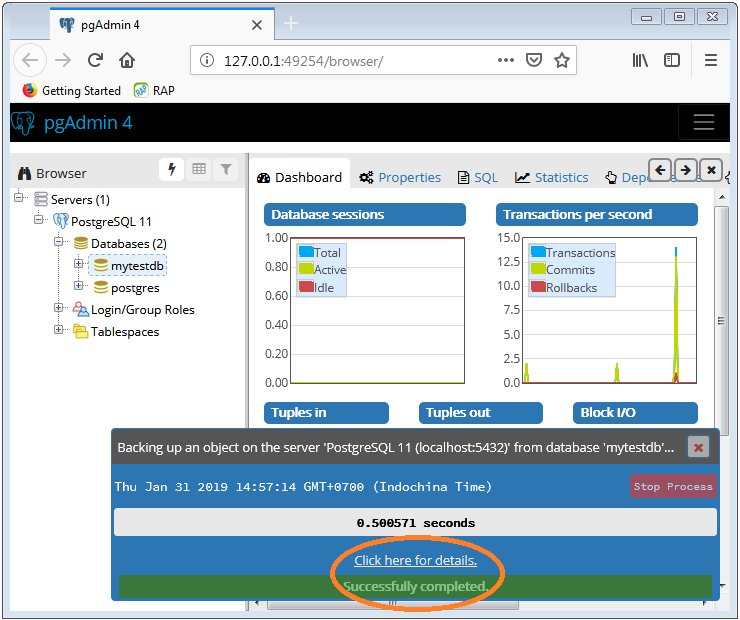Click the Rollbacks legend swatch
This screenshot has width=740, height=620.
click(x=538, y=286)
